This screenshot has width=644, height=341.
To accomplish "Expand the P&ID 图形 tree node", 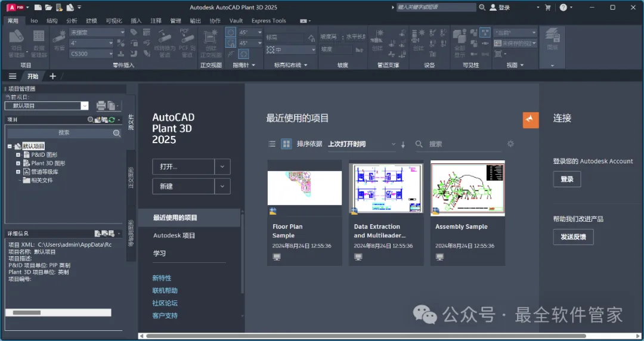I will tap(18, 154).
